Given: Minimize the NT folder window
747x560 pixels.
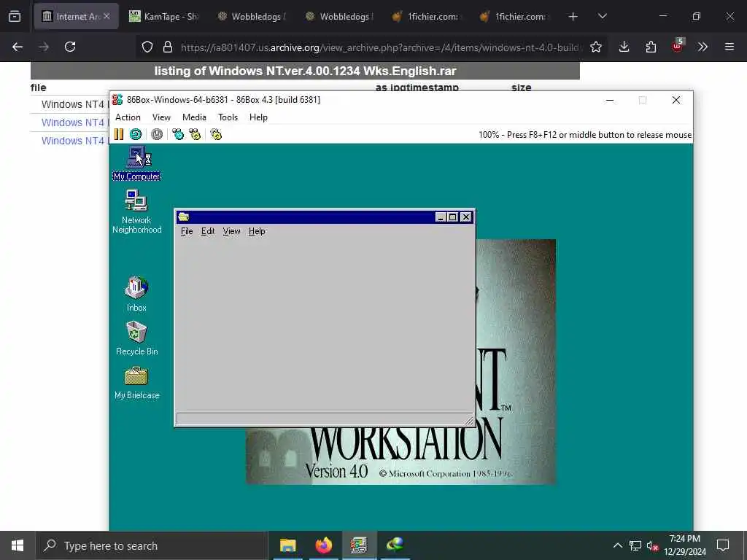Looking at the screenshot, I should (x=441, y=217).
